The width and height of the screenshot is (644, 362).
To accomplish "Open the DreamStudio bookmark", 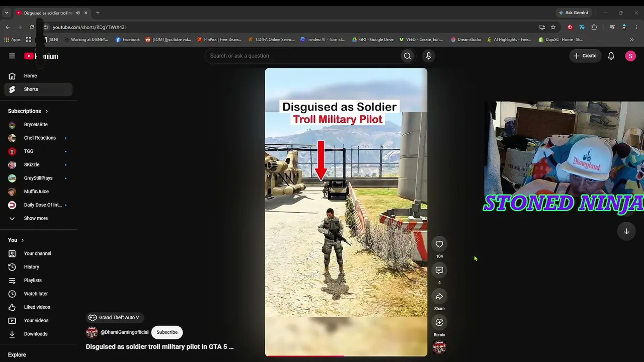I will (466, 39).
